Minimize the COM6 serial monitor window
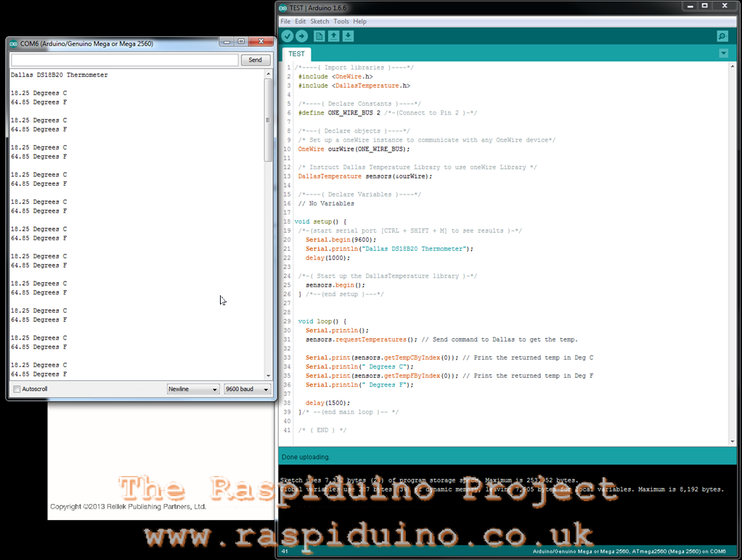The image size is (742, 560). click(x=227, y=41)
